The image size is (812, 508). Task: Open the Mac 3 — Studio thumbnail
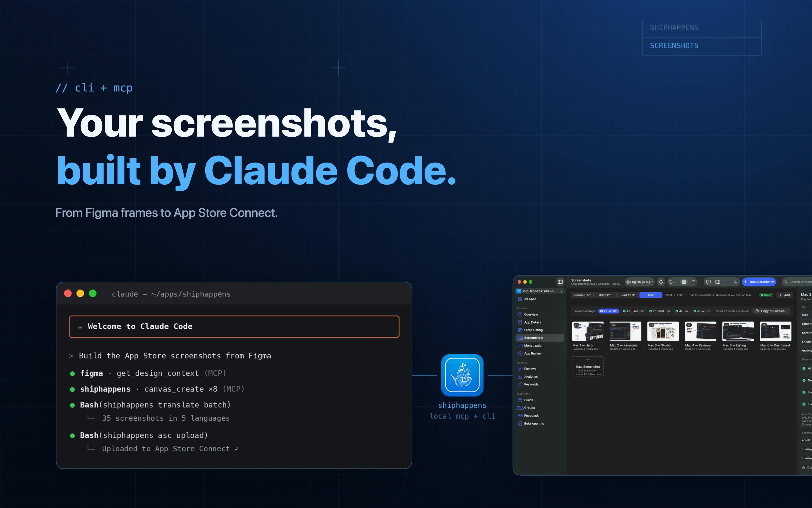tap(663, 331)
